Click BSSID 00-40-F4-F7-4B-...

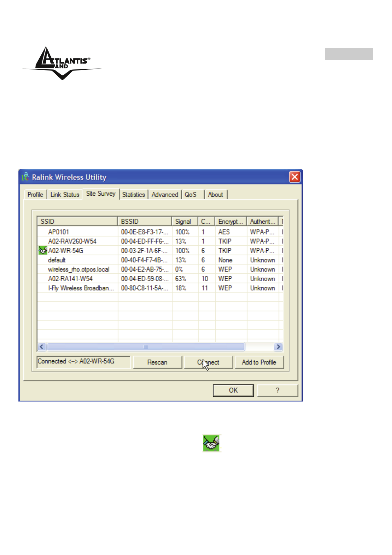click(145, 260)
